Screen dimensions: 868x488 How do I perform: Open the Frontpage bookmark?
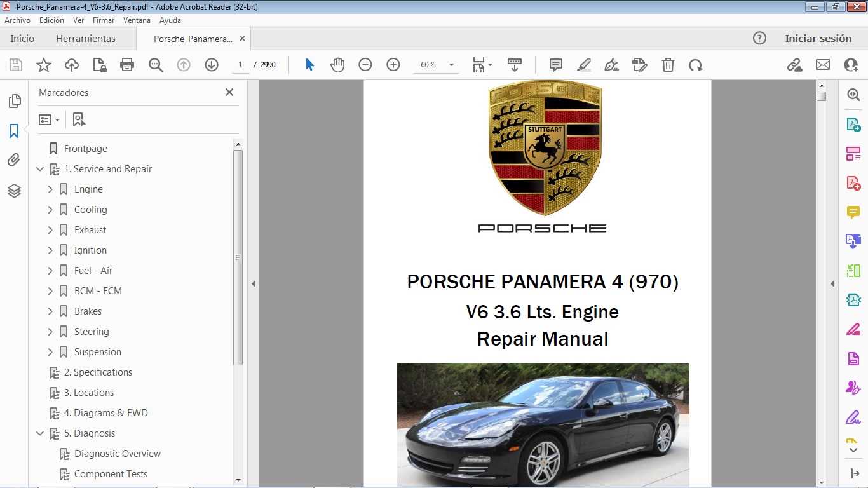point(86,149)
